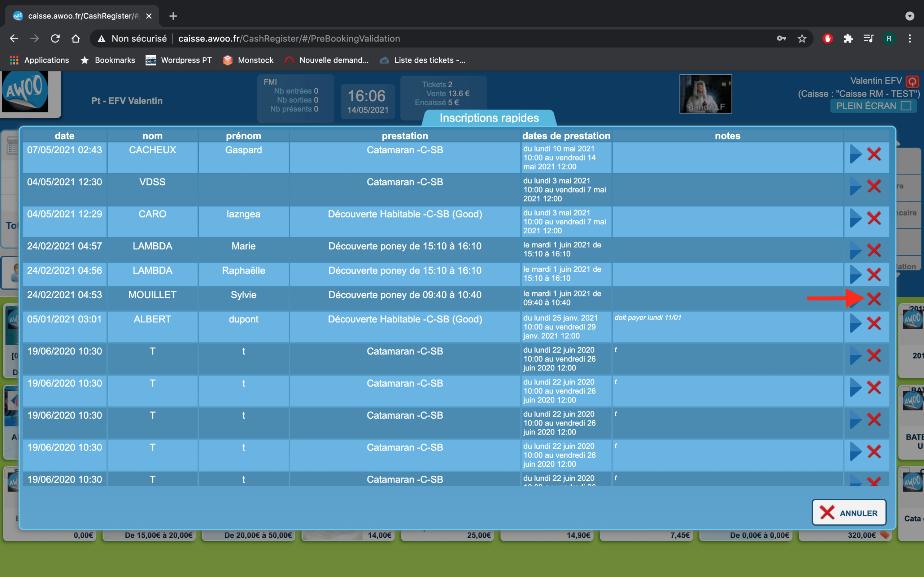
Task: Open the Chrome extensions puzzle icon
Action: click(848, 39)
